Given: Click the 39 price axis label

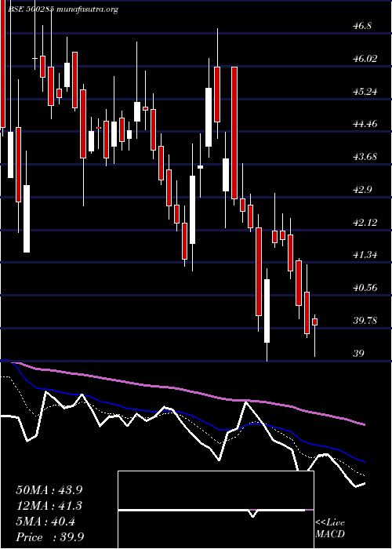Looking at the screenshot, I should pyautogui.click(x=359, y=353).
